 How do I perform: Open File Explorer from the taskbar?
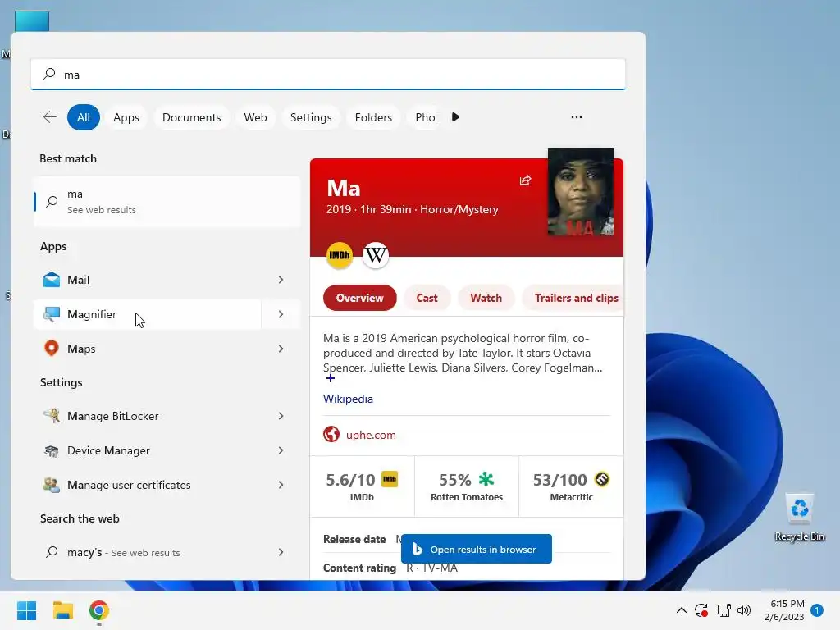[62, 610]
